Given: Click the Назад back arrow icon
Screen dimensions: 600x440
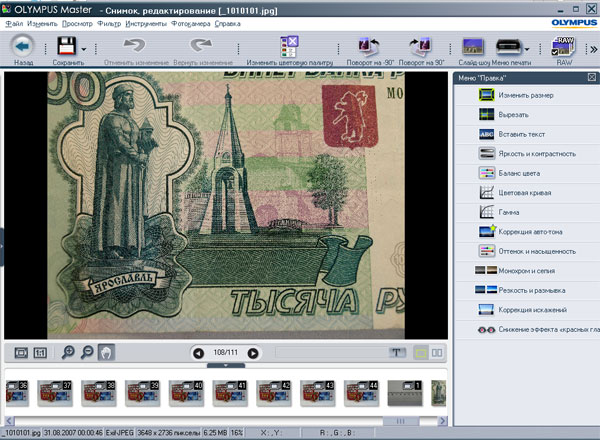Looking at the screenshot, I should pyautogui.click(x=22, y=46).
